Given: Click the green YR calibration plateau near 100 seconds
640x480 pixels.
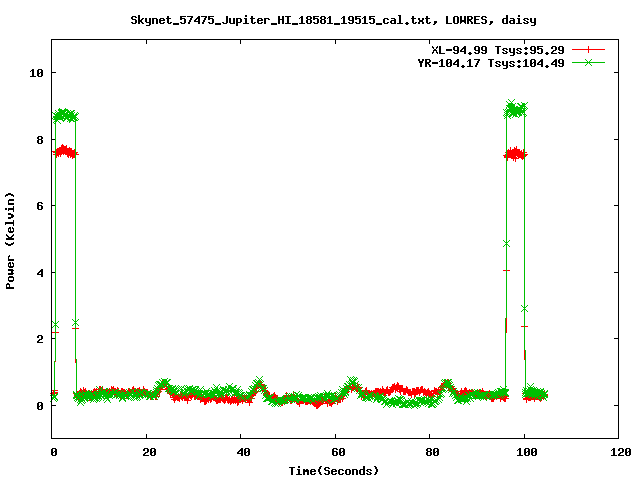Looking at the screenshot, I should [x=516, y=109].
